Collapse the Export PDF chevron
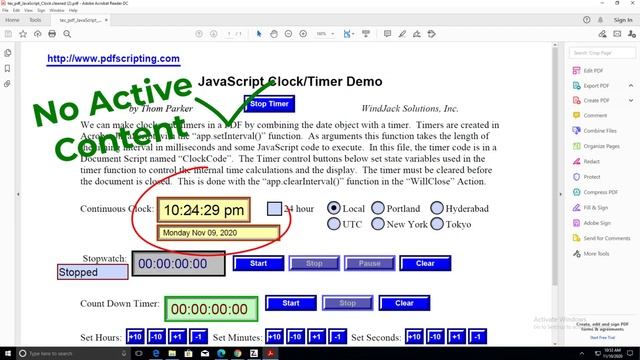The image size is (640, 360). point(631,86)
